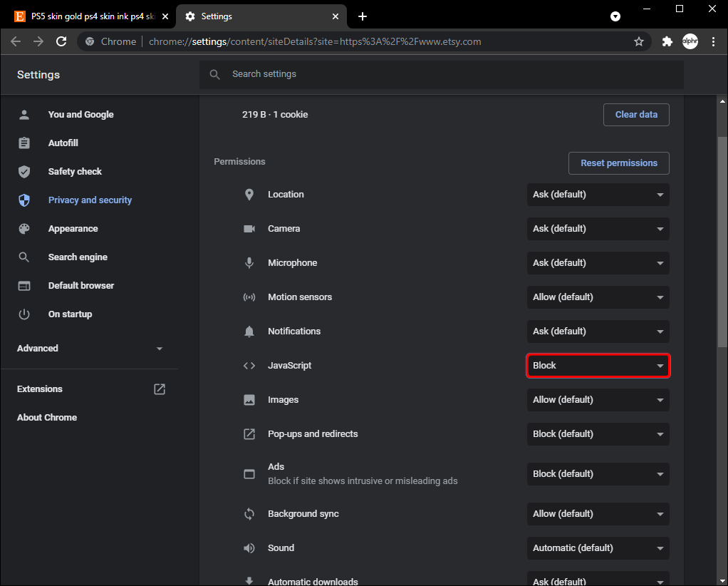This screenshot has height=586, width=728.
Task: Switch to the Etsy PS5 skin tab
Action: pyautogui.click(x=85, y=16)
